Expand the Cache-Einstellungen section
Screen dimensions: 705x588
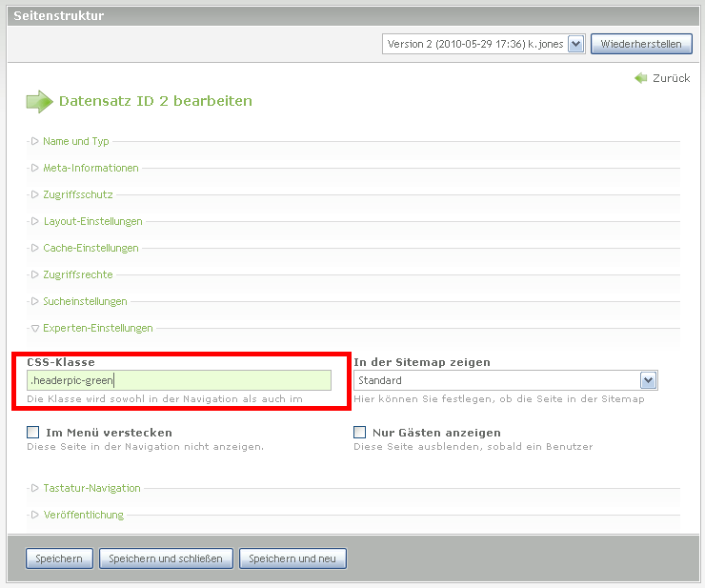click(91, 248)
